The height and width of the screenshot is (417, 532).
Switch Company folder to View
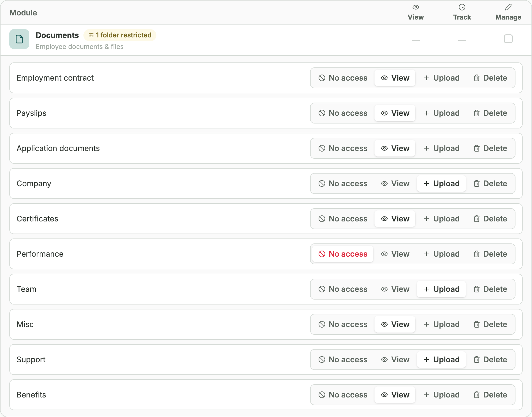(x=395, y=183)
